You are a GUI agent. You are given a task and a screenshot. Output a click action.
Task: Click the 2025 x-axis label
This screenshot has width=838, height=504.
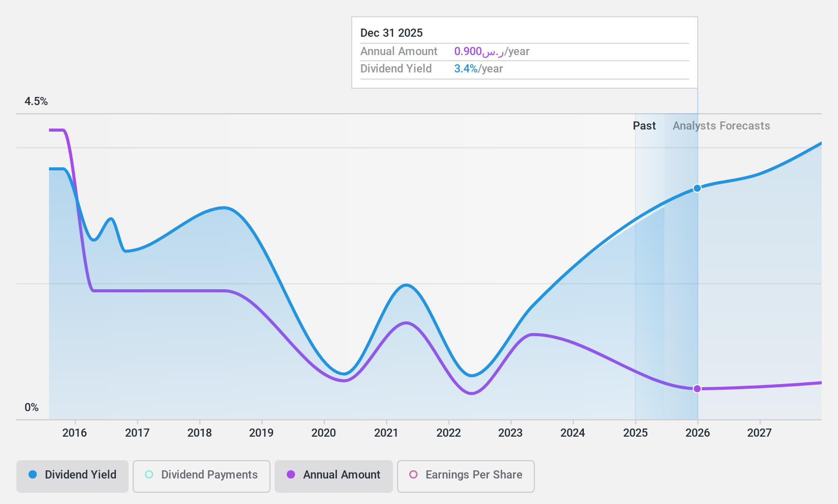tap(635, 433)
